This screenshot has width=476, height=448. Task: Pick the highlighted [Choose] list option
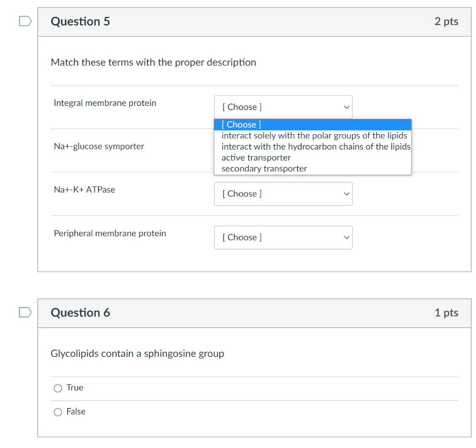[312, 125]
